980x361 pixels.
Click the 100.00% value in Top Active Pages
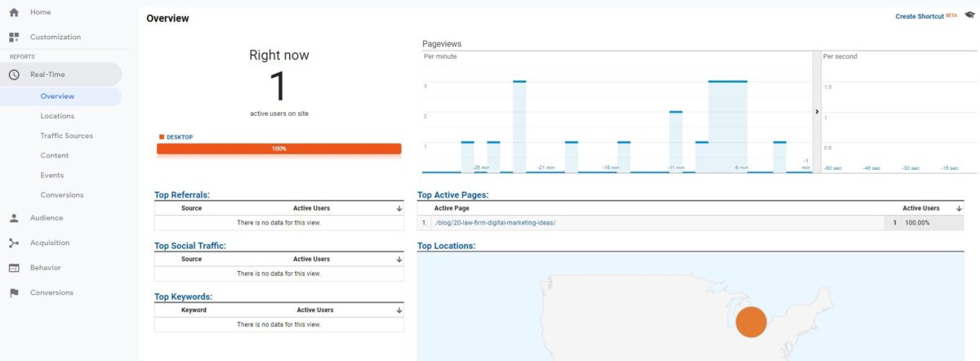coord(917,223)
